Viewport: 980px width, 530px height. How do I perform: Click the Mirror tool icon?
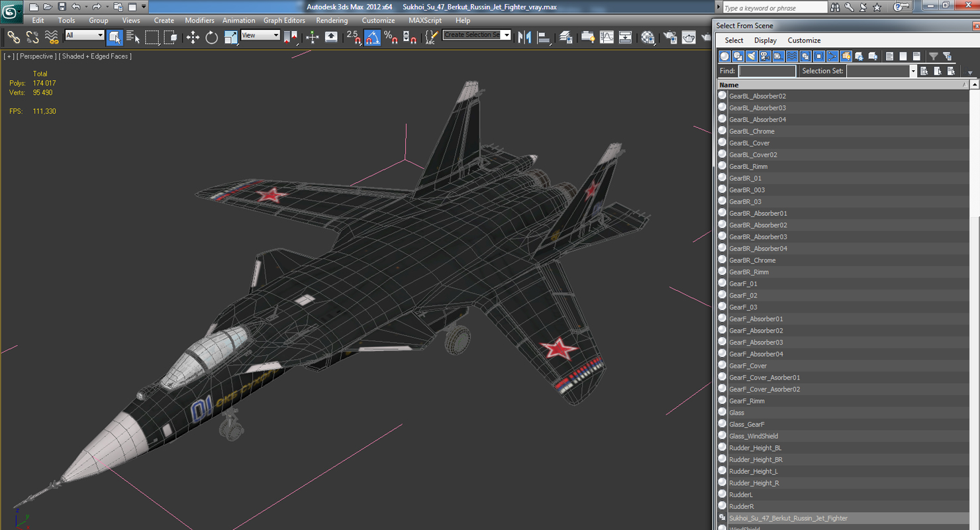coord(525,37)
